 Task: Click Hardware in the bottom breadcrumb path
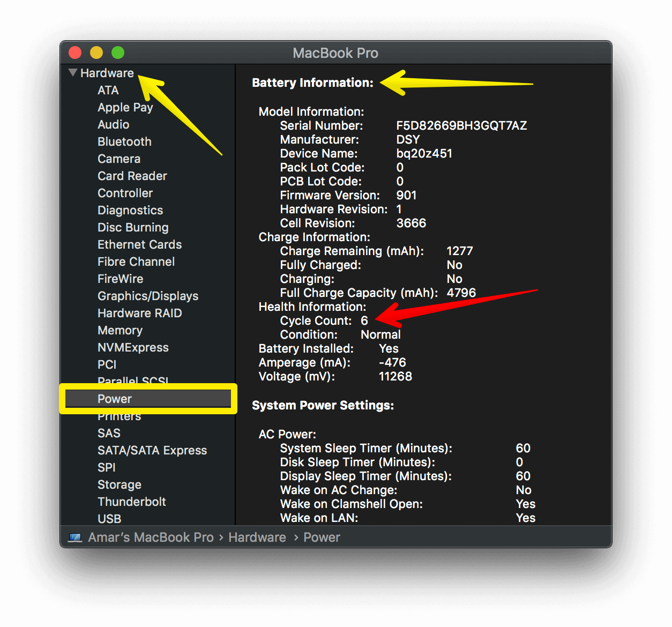[x=257, y=537]
